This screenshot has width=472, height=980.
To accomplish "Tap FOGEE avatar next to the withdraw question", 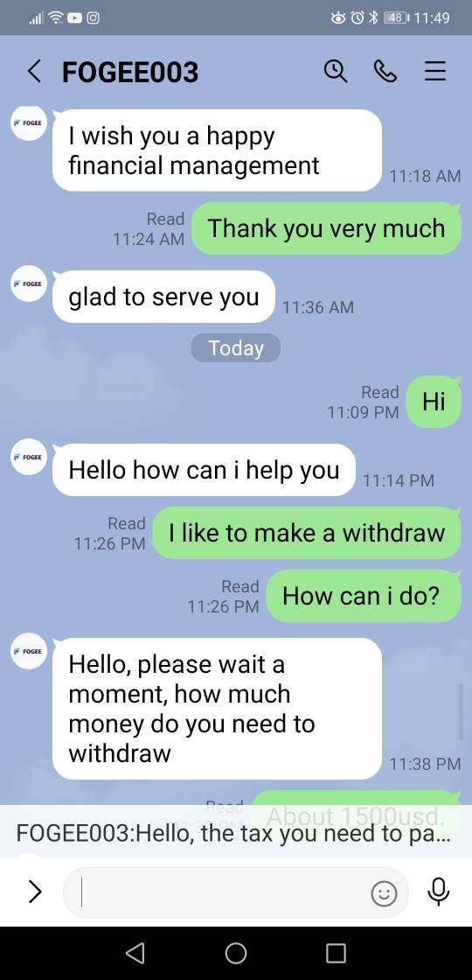I will (29, 651).
